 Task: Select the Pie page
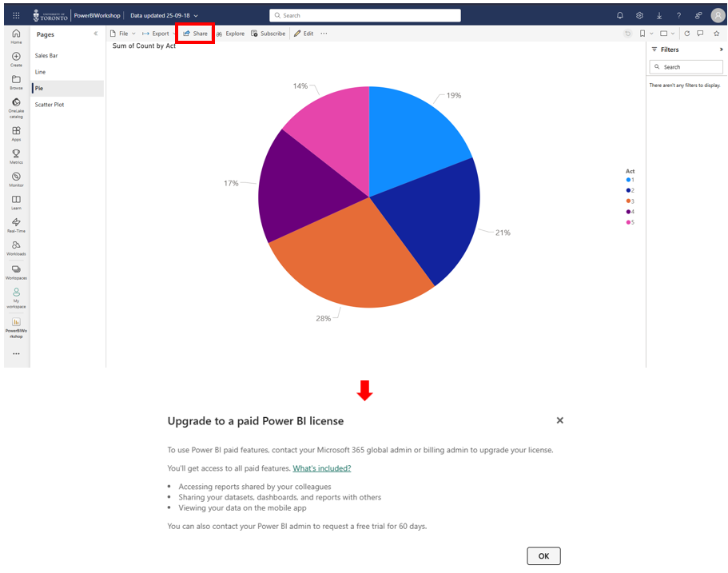pos(68,88)
